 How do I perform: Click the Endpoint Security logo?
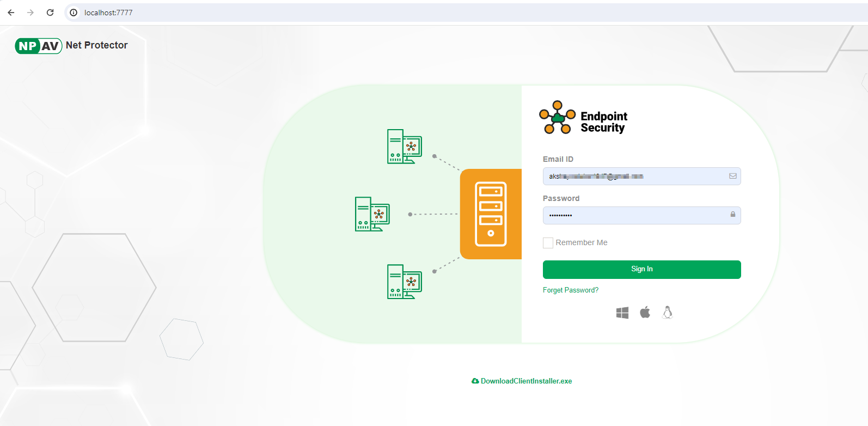point(583,117)
